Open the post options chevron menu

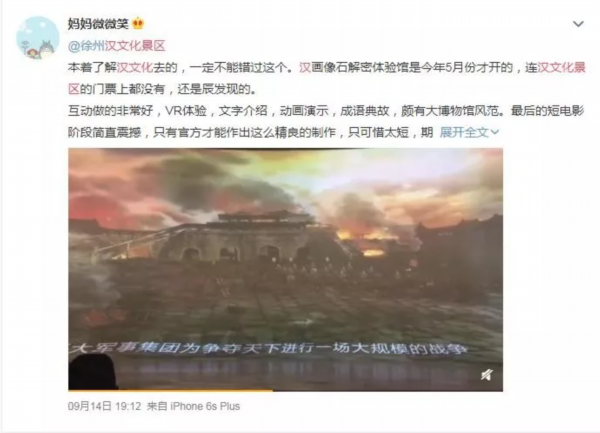click(578, 24)
